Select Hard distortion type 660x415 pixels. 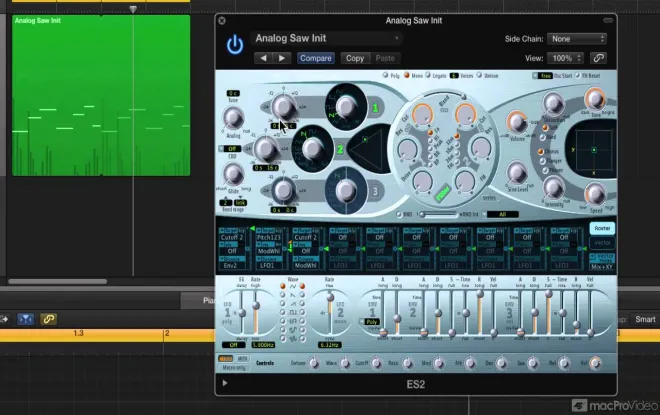pos(543,137)
